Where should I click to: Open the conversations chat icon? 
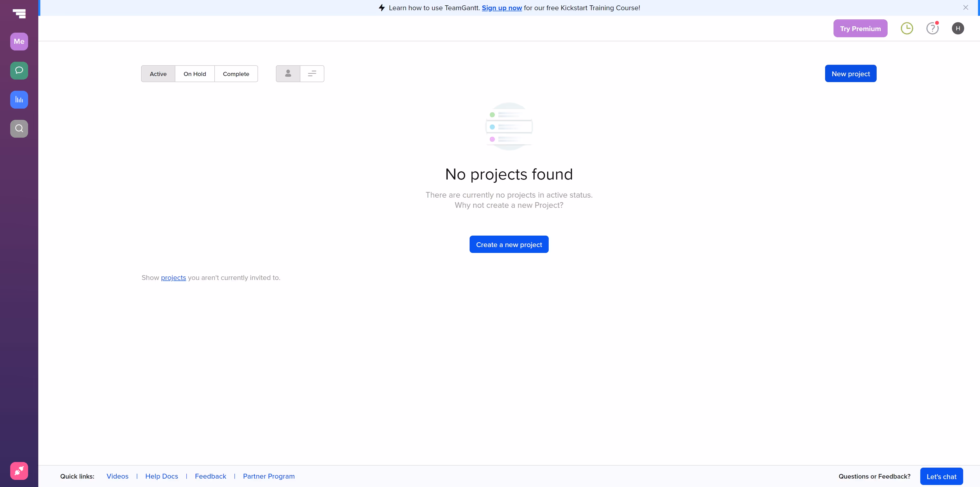pos(19,70)
